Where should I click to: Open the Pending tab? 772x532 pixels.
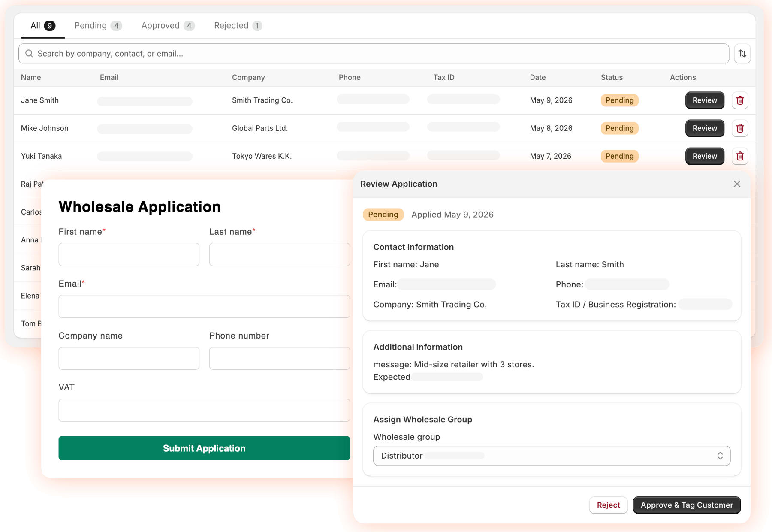[98, 26]
